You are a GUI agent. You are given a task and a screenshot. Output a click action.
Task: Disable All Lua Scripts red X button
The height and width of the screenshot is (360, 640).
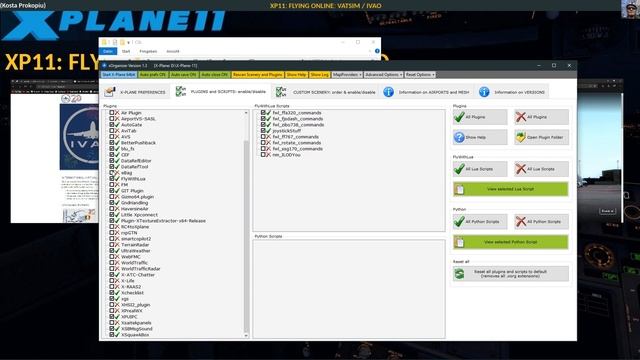[541, 169]
